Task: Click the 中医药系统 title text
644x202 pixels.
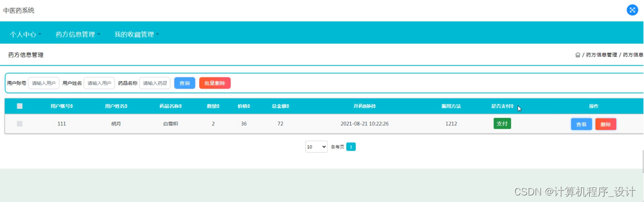Action: pyautogui.click(x=19, y=11)
